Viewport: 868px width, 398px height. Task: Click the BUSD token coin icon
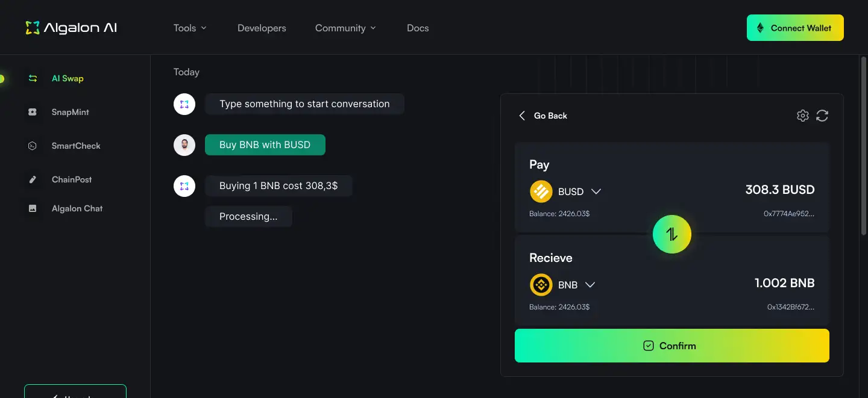tap(541, 191)
